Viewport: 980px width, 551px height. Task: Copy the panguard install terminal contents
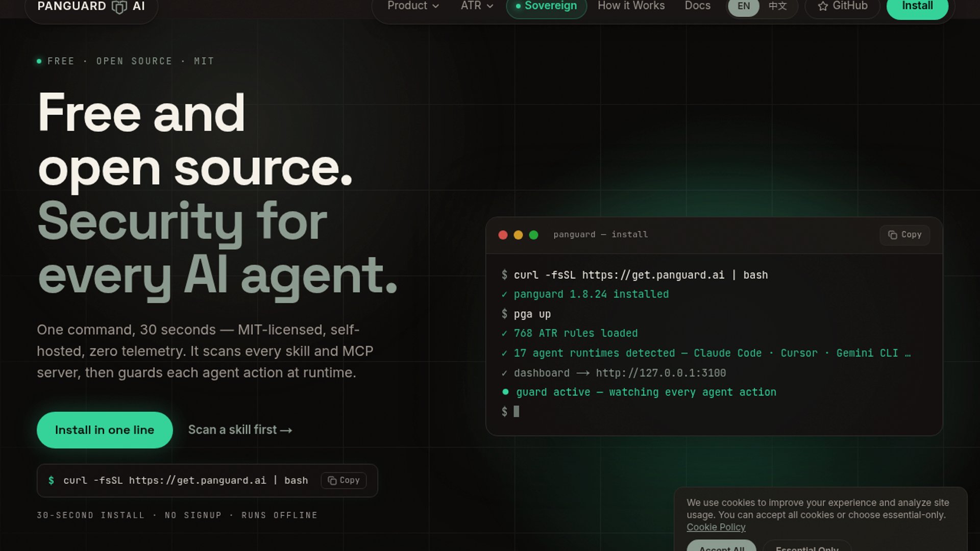(904, 235)
